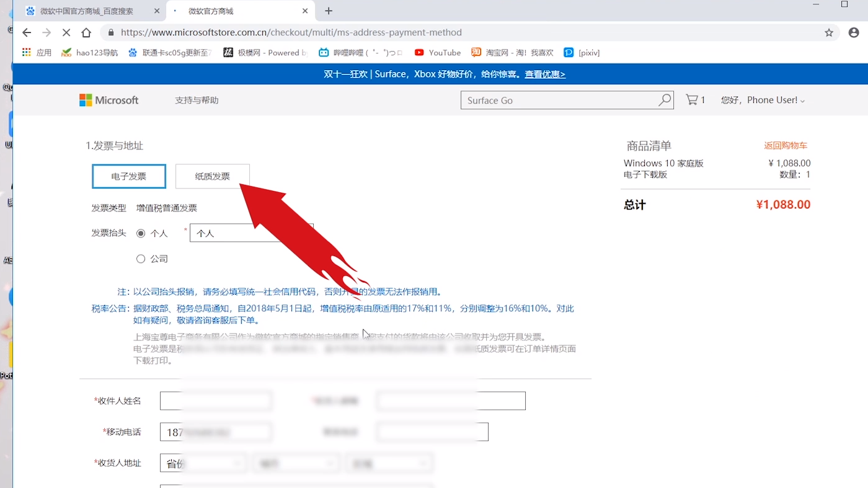Screen dimensions: 868x488
Task: Open a new browser tab
Action: click(x=329, y=11)
